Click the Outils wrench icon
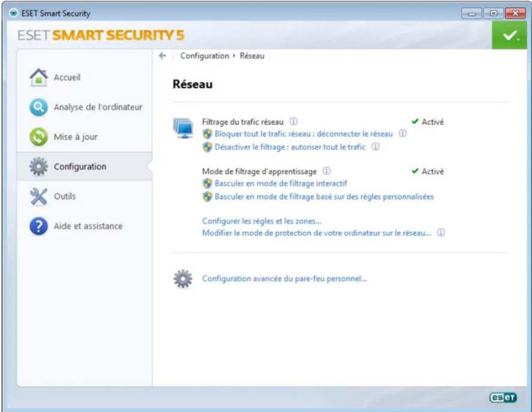 click(x=38, y=196)
